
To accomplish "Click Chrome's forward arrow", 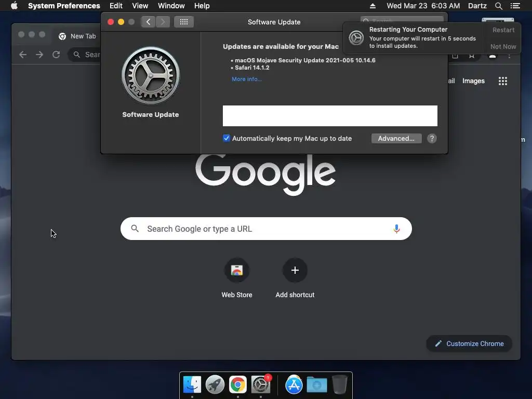I will pyautogui.click(x=39, y=55).
